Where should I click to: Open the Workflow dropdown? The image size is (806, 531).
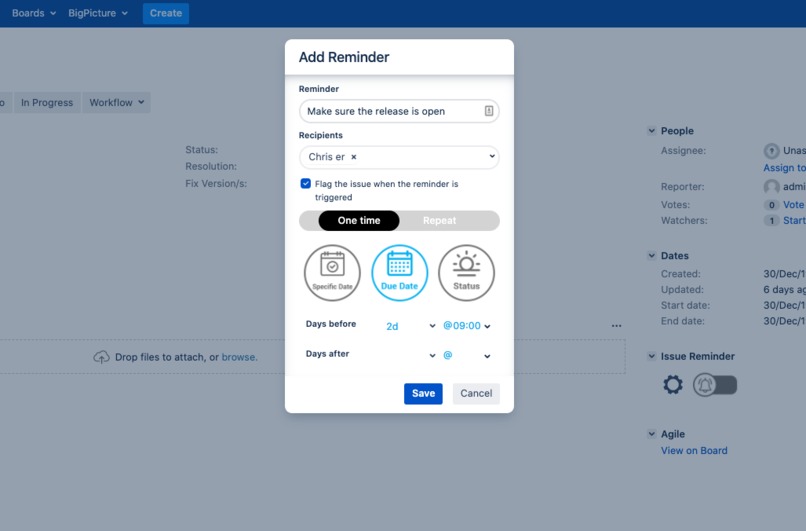tap(117, 102)
